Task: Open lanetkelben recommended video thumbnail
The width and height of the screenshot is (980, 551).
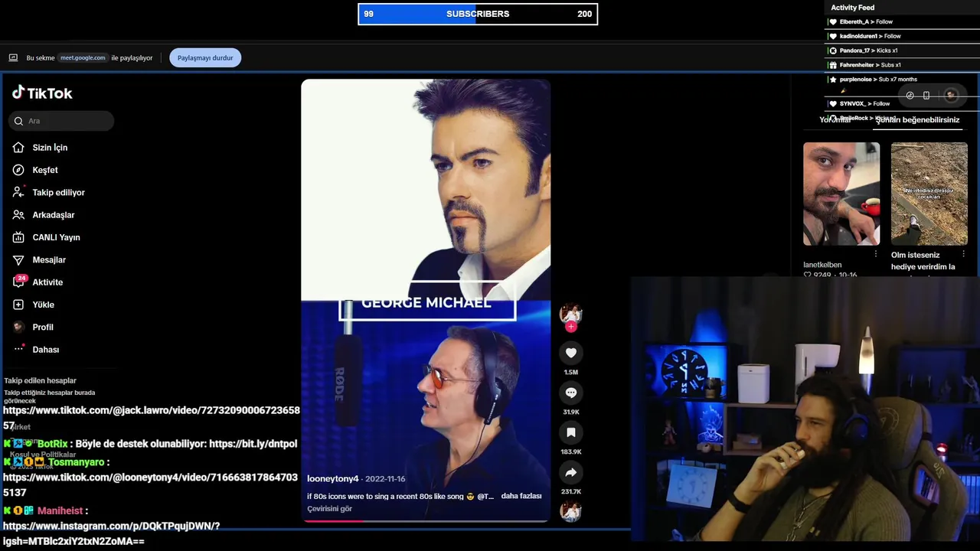Action: click(x=841, y=194)
